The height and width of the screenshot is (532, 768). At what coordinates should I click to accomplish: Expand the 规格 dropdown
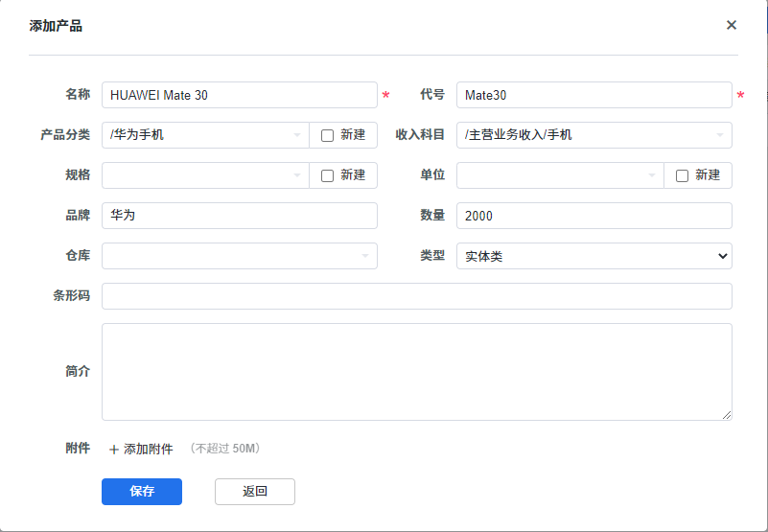pyautogui.click(x=205, y=175)
